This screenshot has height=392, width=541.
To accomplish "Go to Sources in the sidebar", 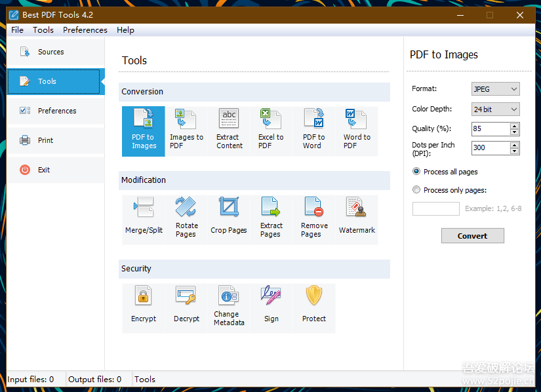I will [x=56, y=52].
